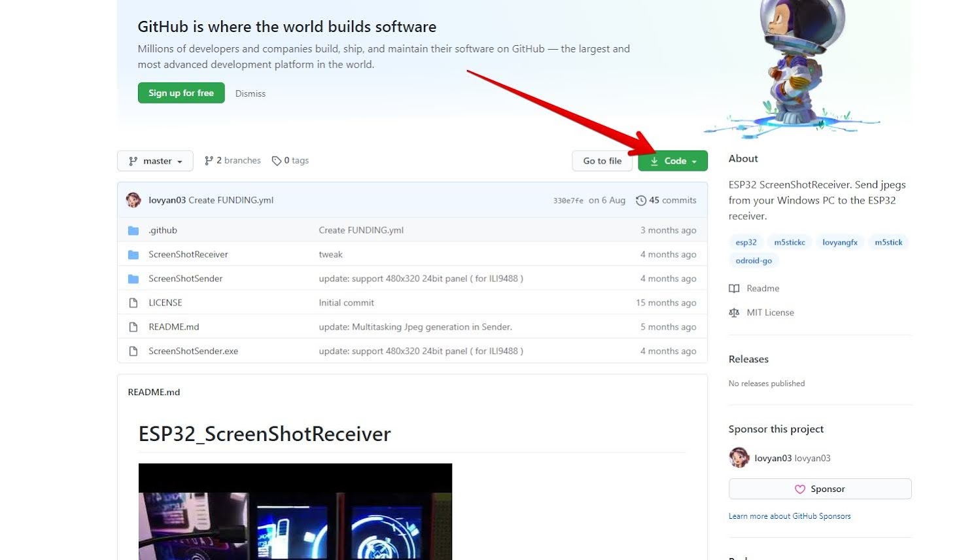Click the m5stickc topic tag
This screenshot has width=976, height=560.
pyautogui.click(x=790, y=242)
